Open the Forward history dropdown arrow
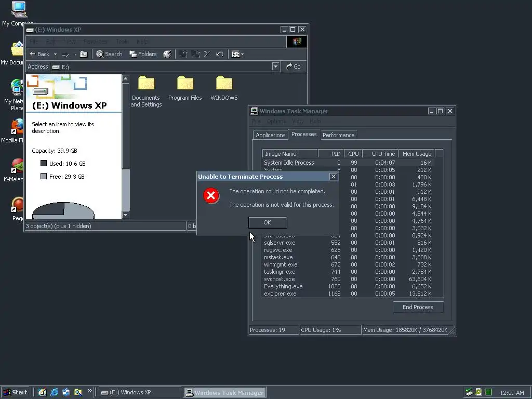The width and height of the screenshot is (532, 399). point(75,54)
